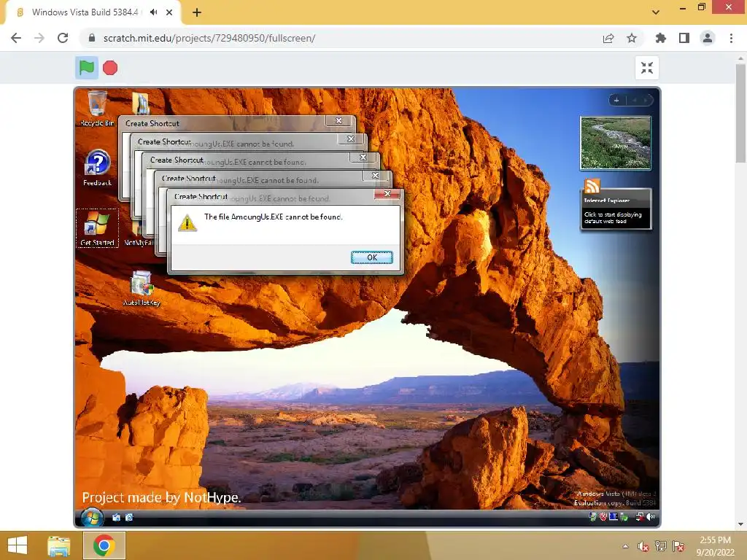Click the Vista Start orb

92,517
